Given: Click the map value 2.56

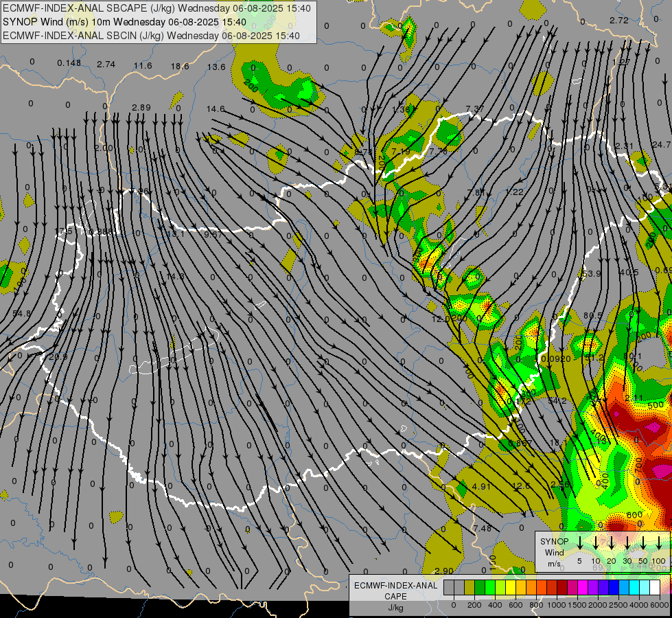Looking at the screenshot, I should pyautogui.click(x=559, y=484).
